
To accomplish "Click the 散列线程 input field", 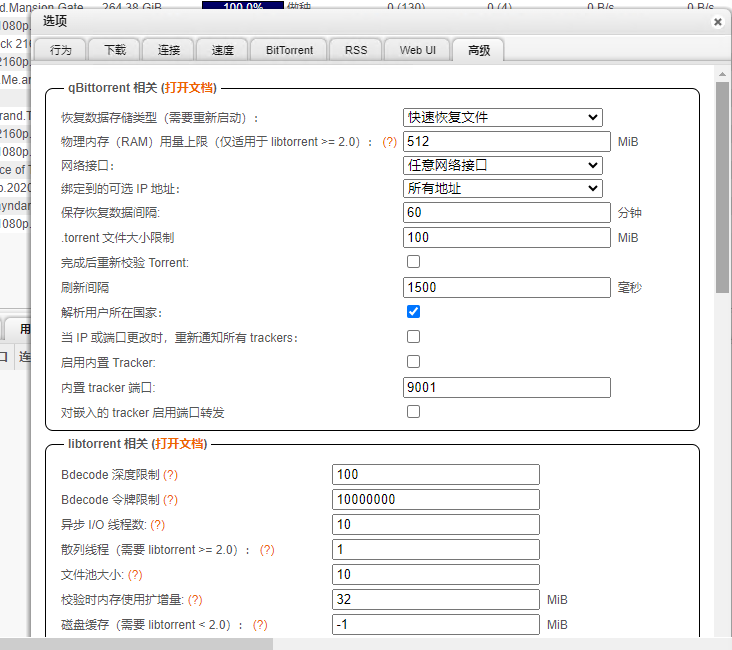I will 436,549.
